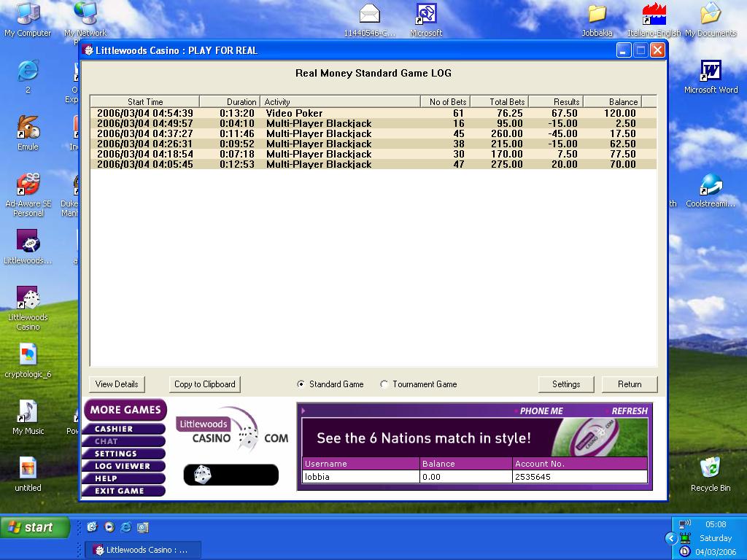Viewport: 747px width, 560px height.
Task: Sort log by Total Bets column
Action: point(500,101)
